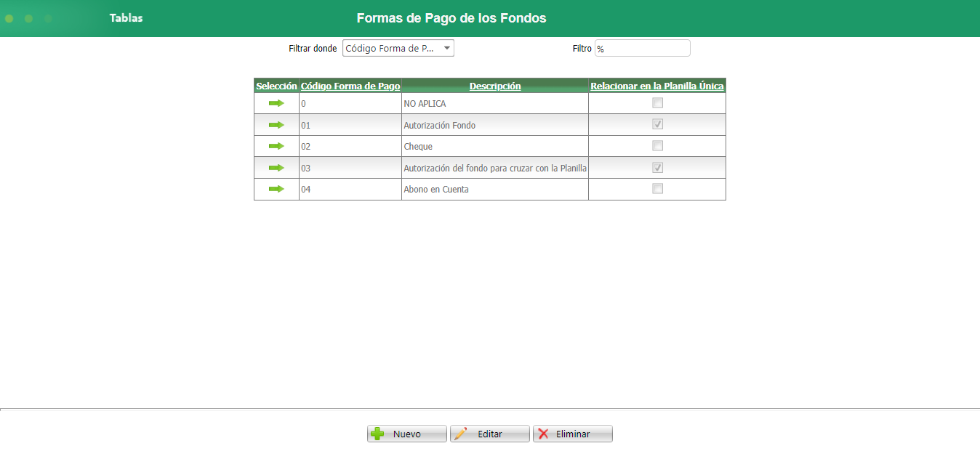Select Código Forma de Pago in the filter dropdown
The width and height of the screenshot is (980, 462).
coord(385,47)
